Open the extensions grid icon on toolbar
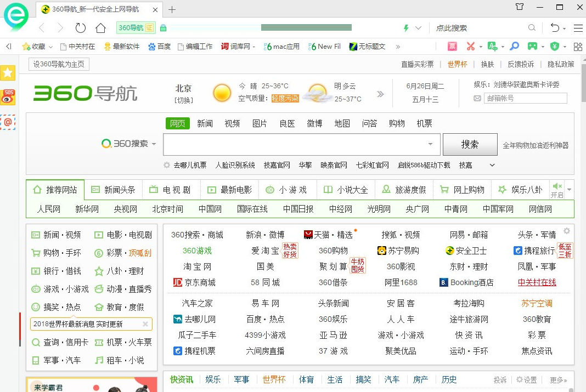 [x=578, y=46]
